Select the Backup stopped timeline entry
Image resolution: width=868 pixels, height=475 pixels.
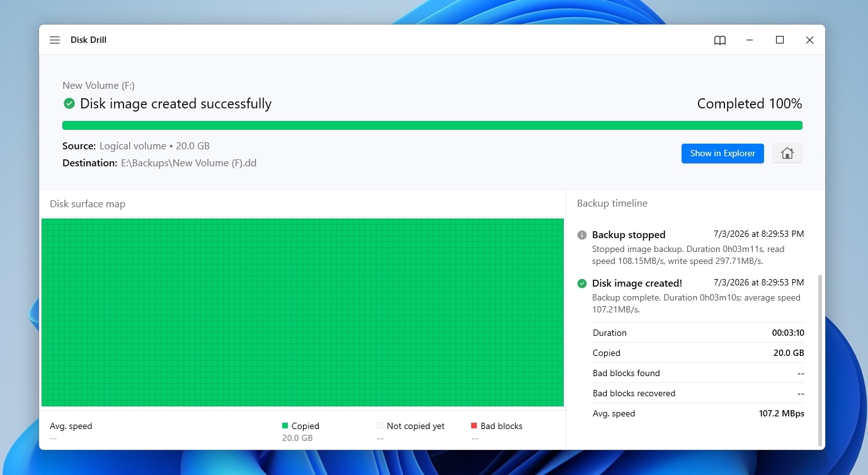tap(690, 247)
